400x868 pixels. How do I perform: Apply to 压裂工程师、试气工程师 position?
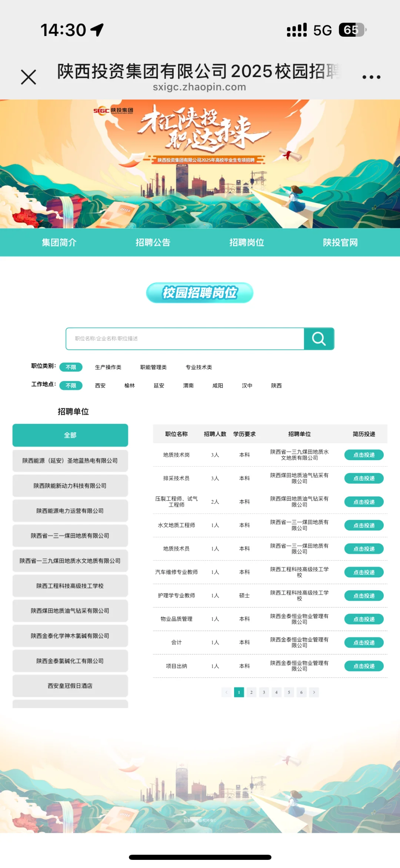364,502
